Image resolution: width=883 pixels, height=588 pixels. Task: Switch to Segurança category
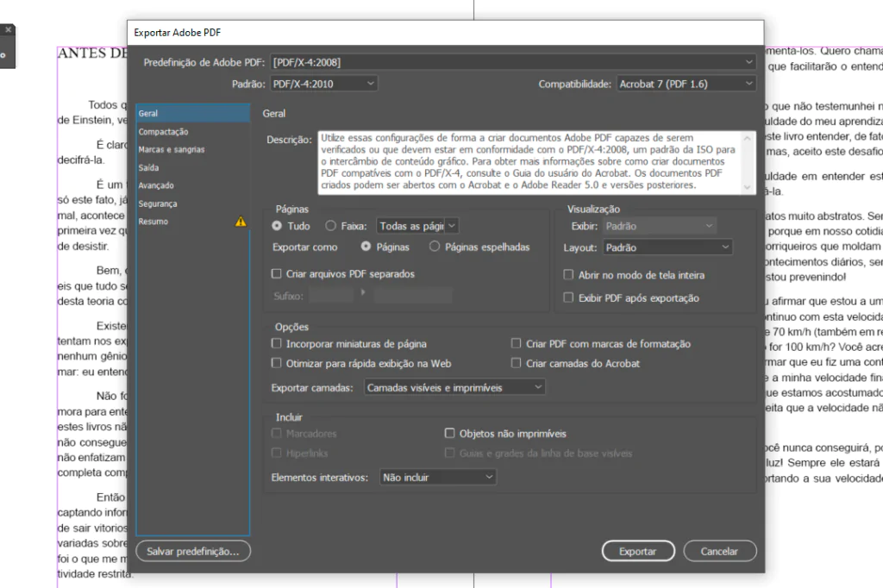tap(192, 203)
